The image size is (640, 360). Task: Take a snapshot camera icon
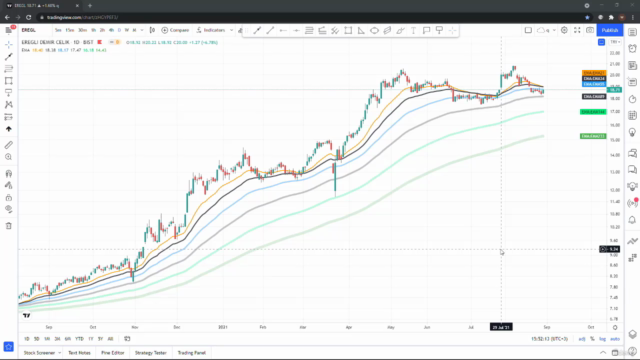point(590,30)
